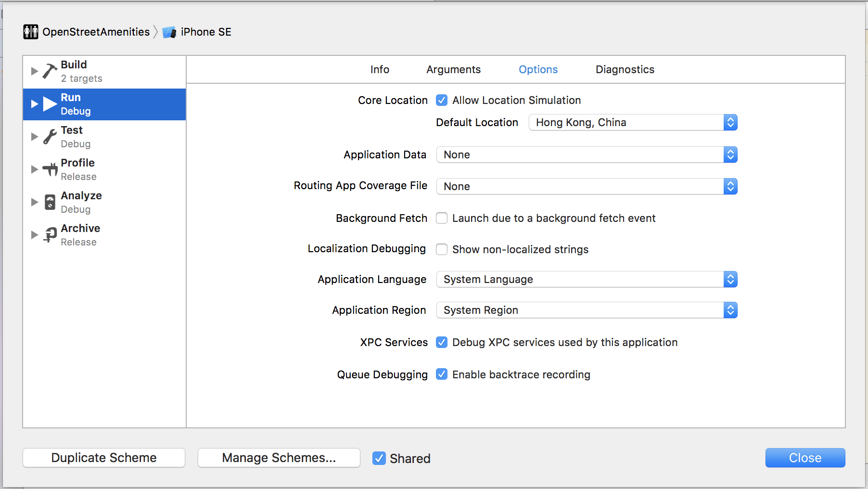Enable launch due to background fetch event
Viewport: 868px width, 489px height.
[x=442, y=218]
